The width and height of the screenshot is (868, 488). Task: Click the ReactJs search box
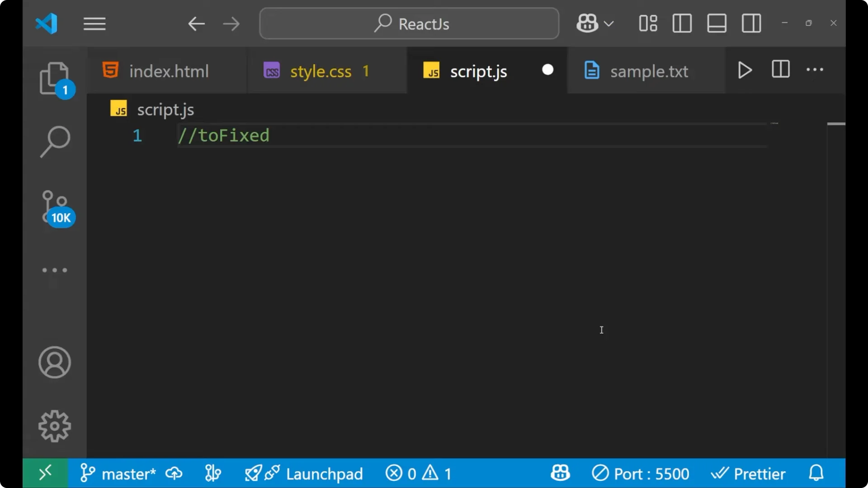point(409,23)
